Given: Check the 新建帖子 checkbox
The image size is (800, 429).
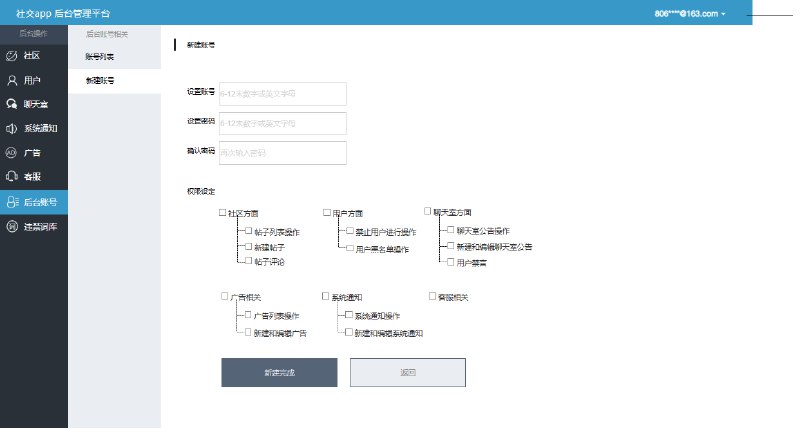Looking at the screenshot, I should tap(248, 246).
